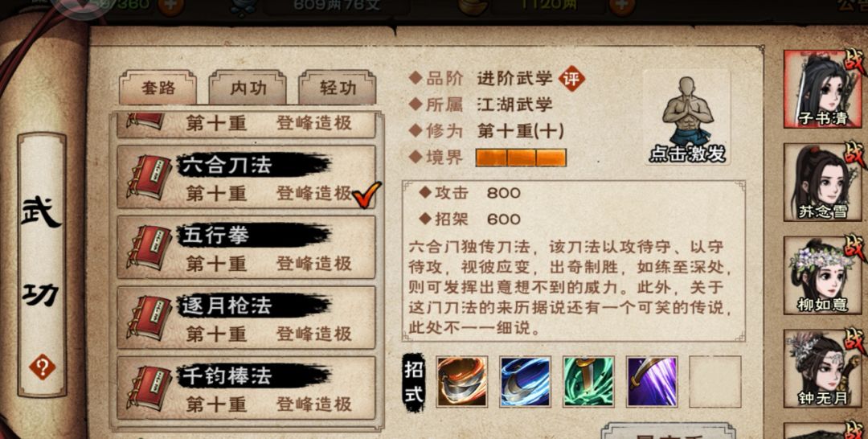Choose 逐月枪法 from the skill list
The image size is (868, 439).
(247, 318)
